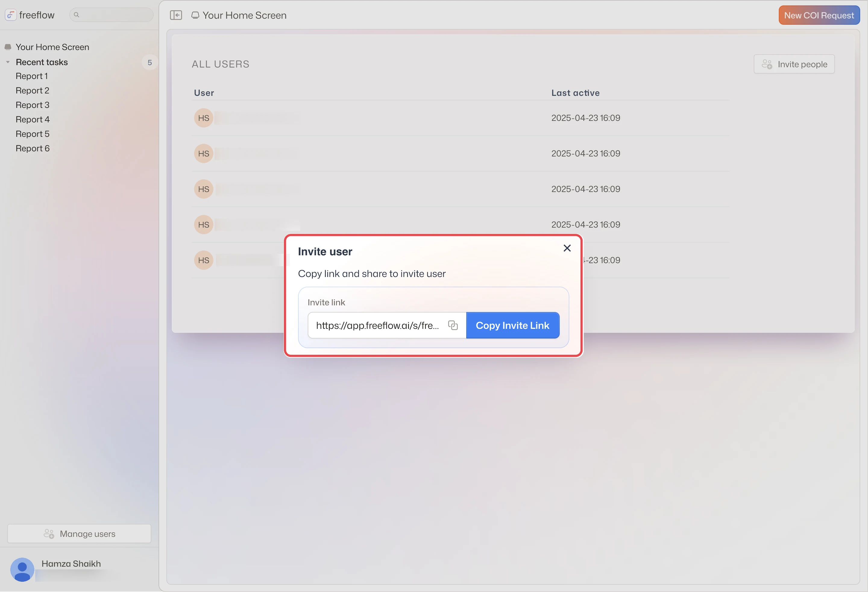
Task: Click the Manage users button
Action: click(x=79, y=534)
